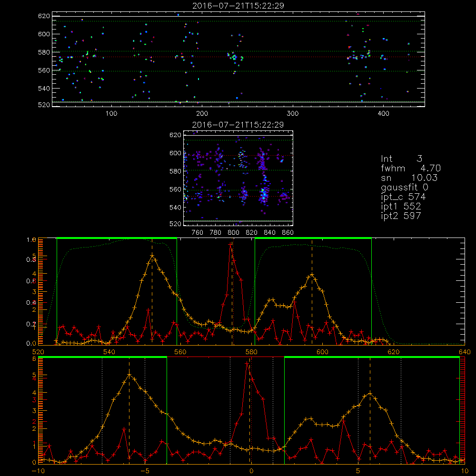Click the x-axis label '10' at bottom plot's right end
The width and height of the screenshot is (476, 476).
pos(465,471)
